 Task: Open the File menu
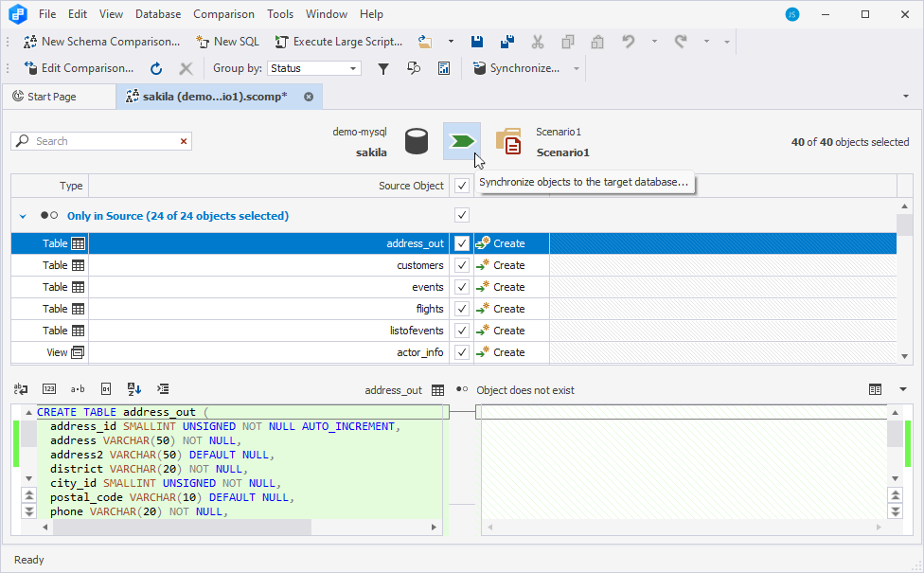point(47,14)
